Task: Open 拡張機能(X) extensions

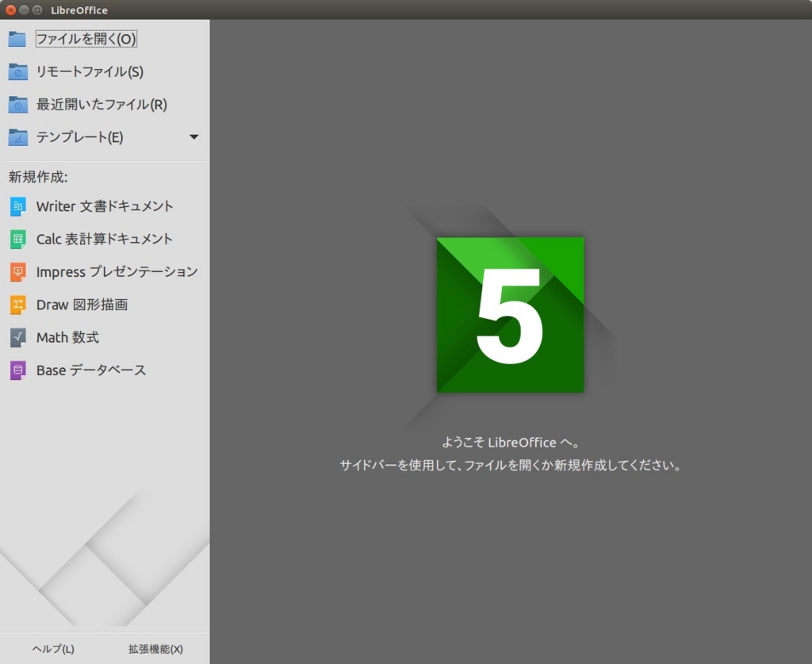Action: (156, 649)
